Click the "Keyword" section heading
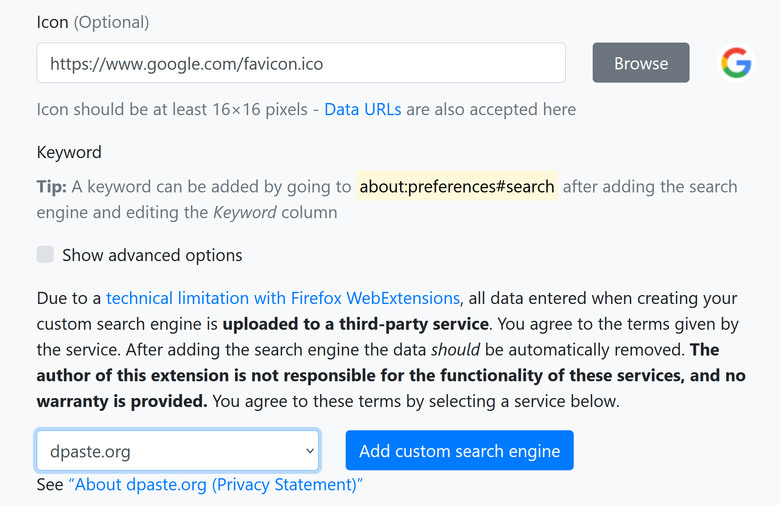Viewport: 780px width, 505px height. point(69,152)
